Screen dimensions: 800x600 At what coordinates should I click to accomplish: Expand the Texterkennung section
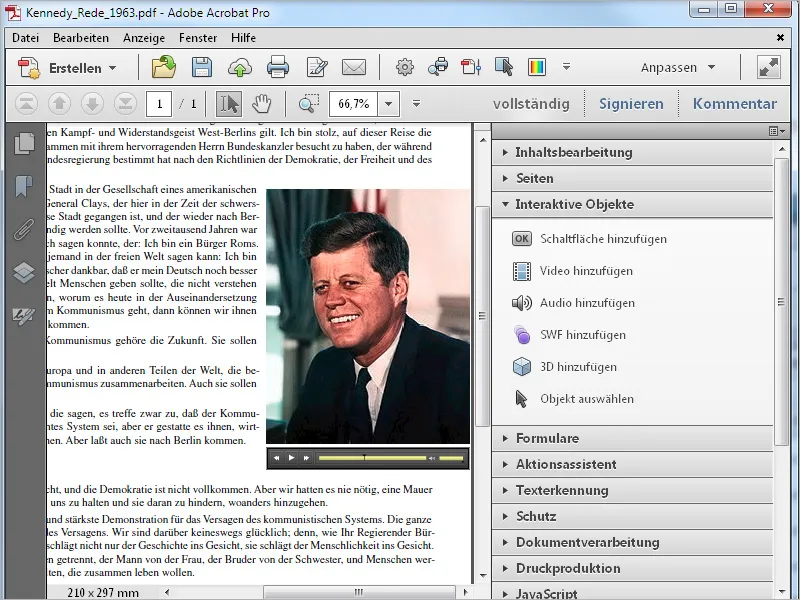565,489
